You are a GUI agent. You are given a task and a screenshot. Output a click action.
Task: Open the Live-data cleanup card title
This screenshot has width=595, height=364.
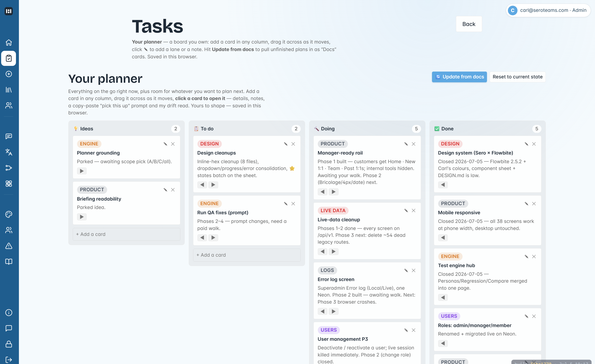pyautogui.click(x=339, y=220)
